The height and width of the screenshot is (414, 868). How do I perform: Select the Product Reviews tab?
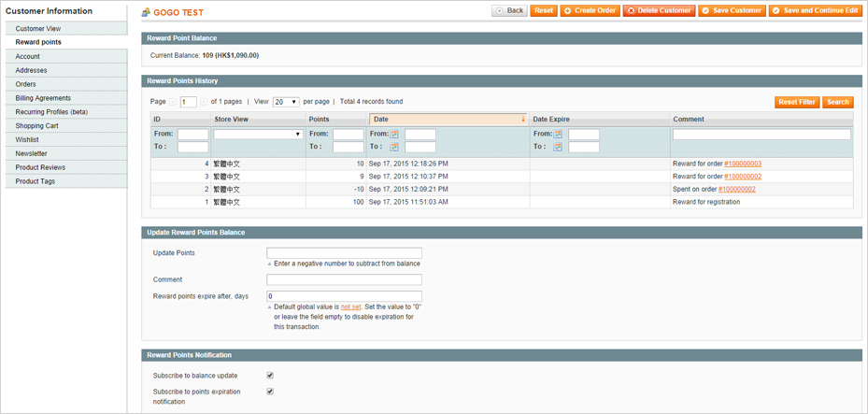tap(40, 167)
